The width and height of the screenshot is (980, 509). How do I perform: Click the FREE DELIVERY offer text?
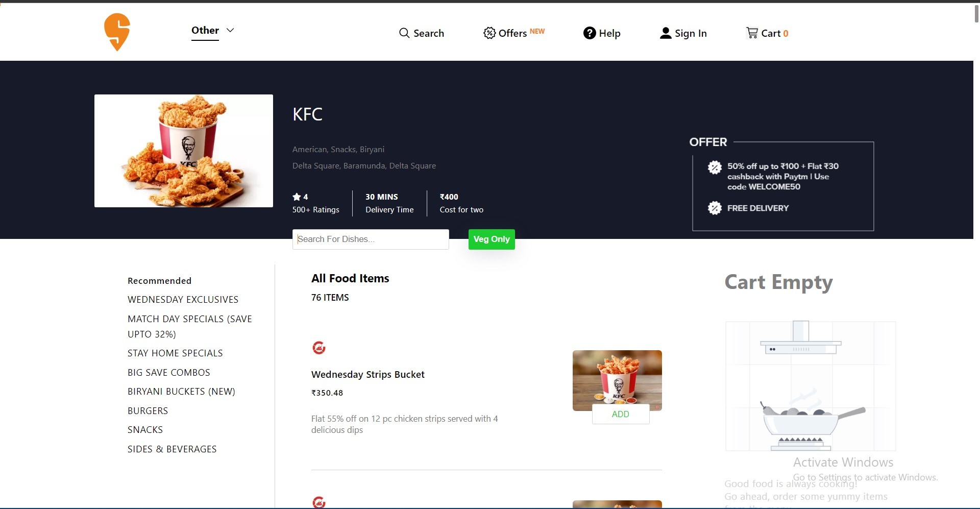coord(758,208)
